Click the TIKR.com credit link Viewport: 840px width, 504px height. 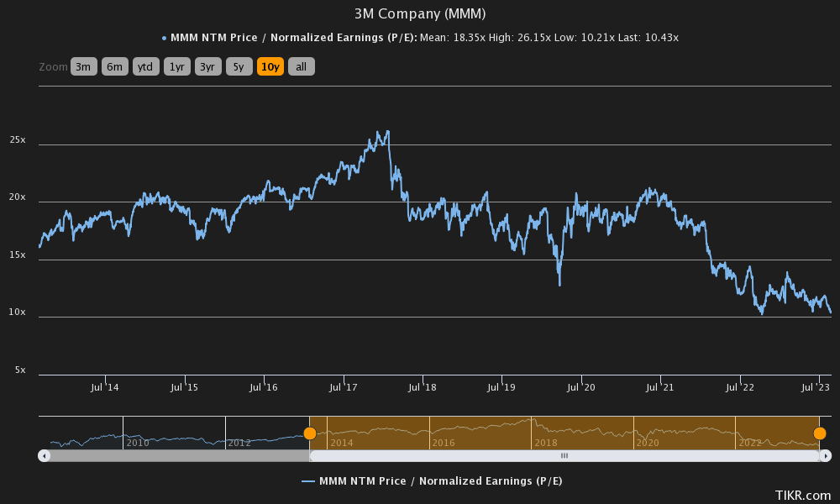[803, 495]
